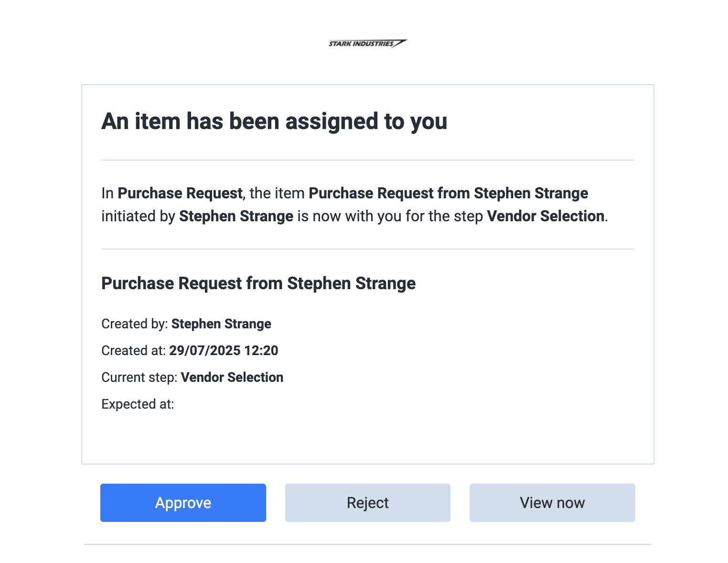Click the horizontal divider under the main heading
The image size is (728, 563).
tap(368, 160)
